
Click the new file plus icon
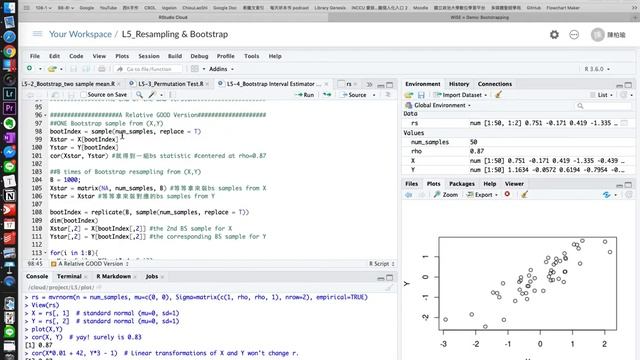pyautogui.click(x=29, y=69)
